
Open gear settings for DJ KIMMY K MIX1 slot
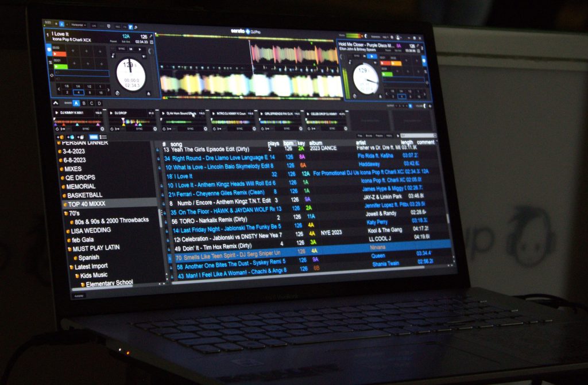tap(102, 129)
